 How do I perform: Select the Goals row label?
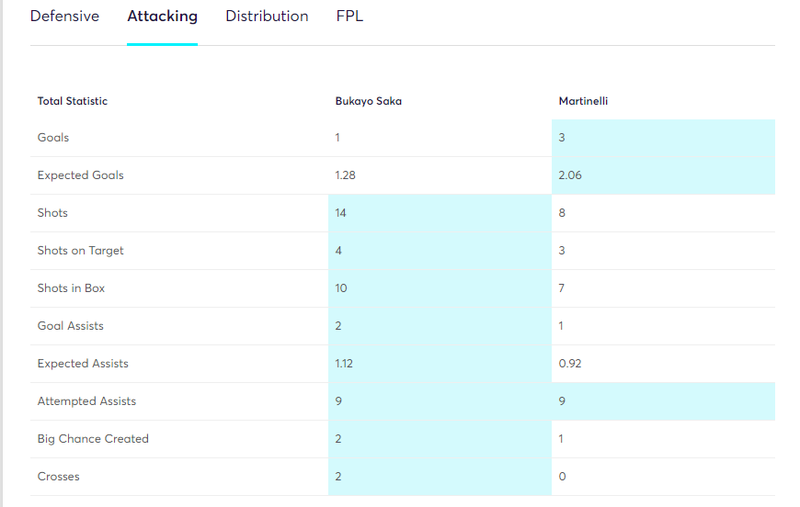pyautogui.click(x=53, y=138)
